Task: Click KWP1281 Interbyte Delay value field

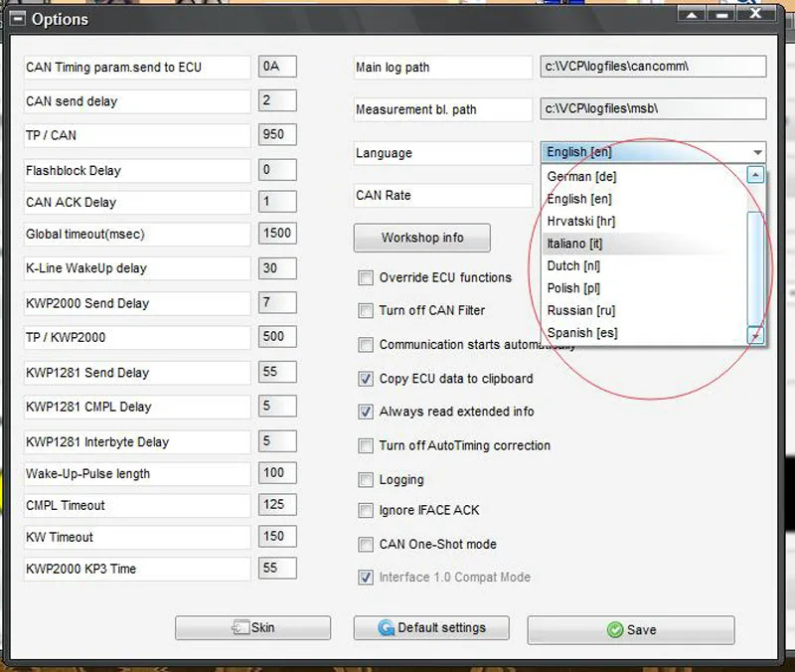Action: tap(277, 440)
